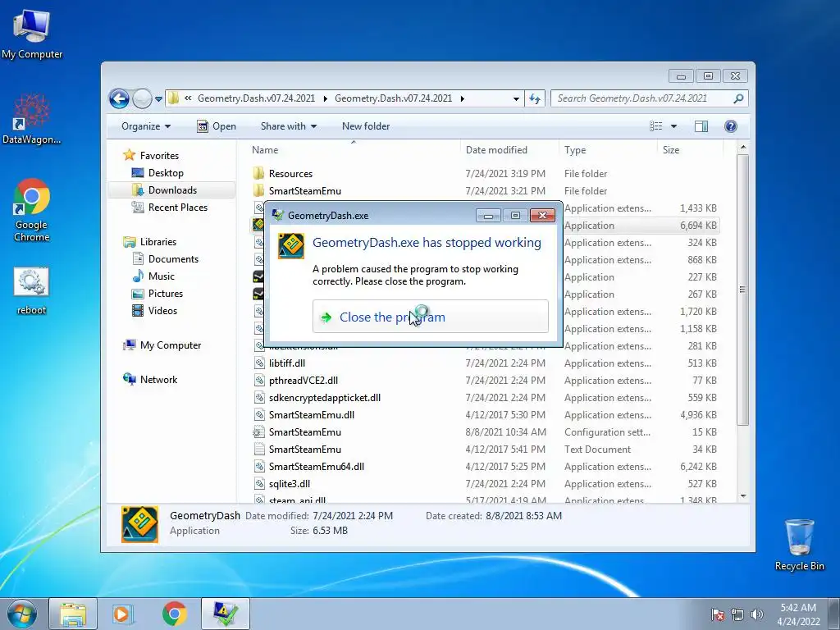Open Explorer help
This screenshot has width=840, height=630.
point(731,126)
